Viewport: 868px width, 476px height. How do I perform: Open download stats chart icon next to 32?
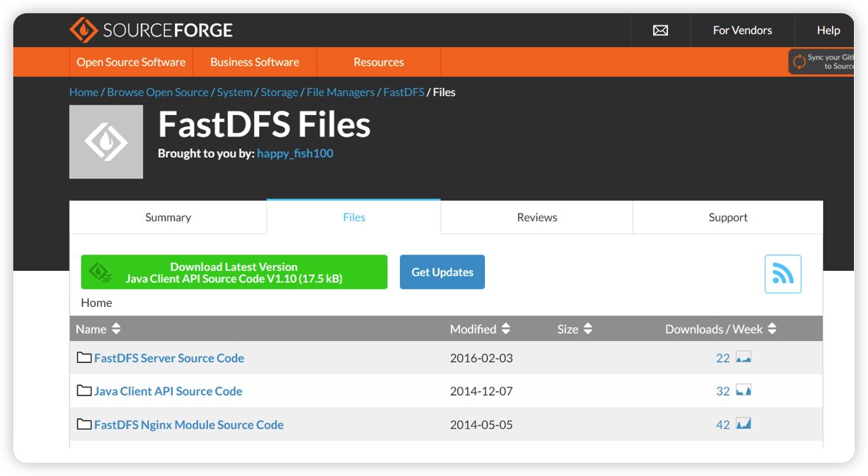(x=743, y=391)
